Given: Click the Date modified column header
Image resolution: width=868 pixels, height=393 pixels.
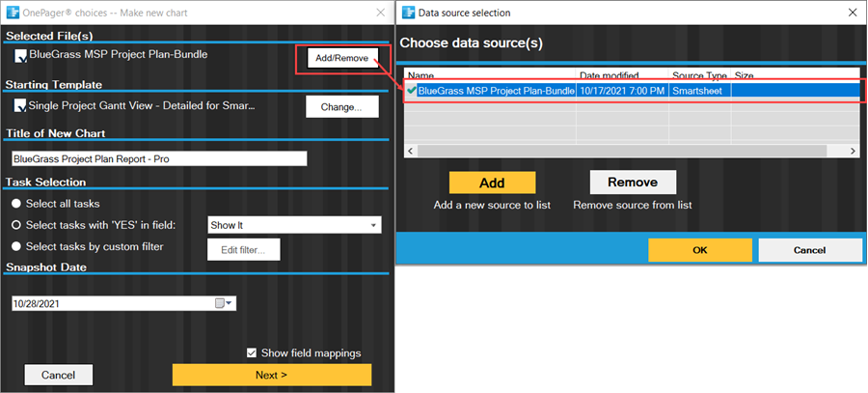Looking at the screenshot, I should pyautogui.click(x=622, y=74).
